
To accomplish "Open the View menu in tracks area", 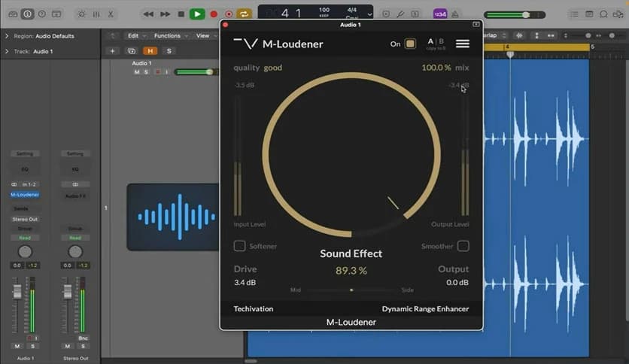I will [x=203, y=35].
